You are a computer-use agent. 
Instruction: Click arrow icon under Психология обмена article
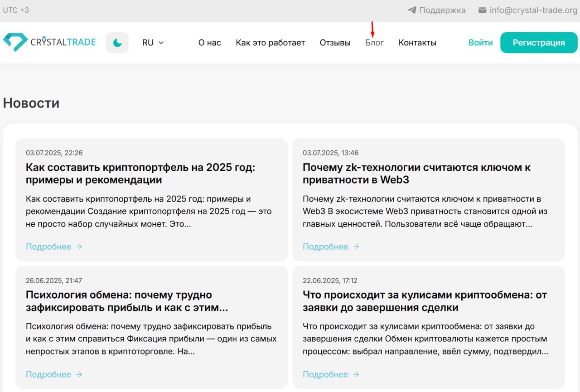79,374
